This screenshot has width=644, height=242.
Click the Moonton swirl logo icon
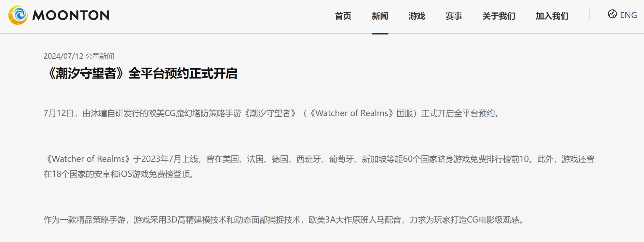tap(18, 15)
